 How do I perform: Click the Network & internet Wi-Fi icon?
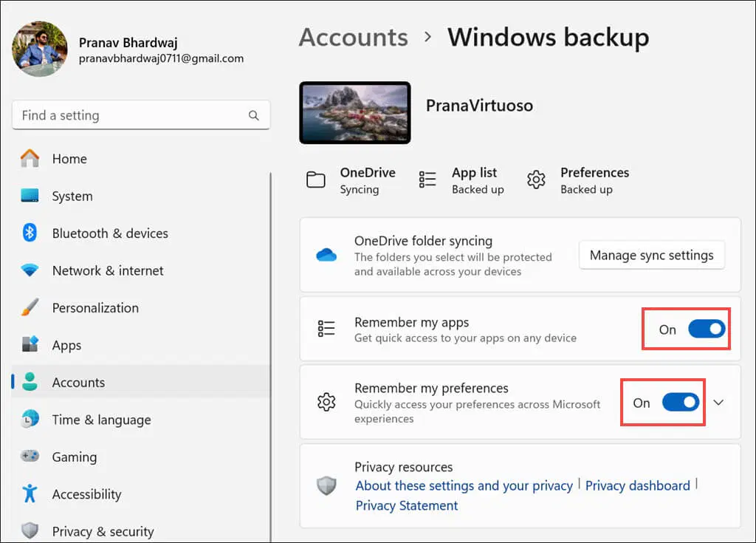point(30,271)
